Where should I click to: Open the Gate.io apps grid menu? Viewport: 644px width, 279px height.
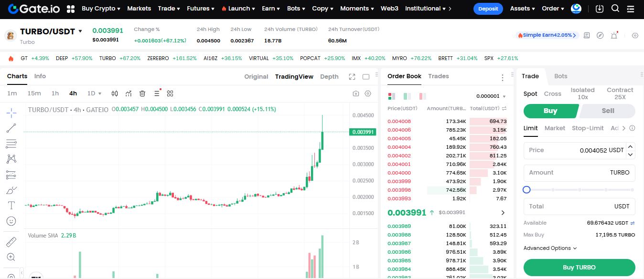pos(71,9)
